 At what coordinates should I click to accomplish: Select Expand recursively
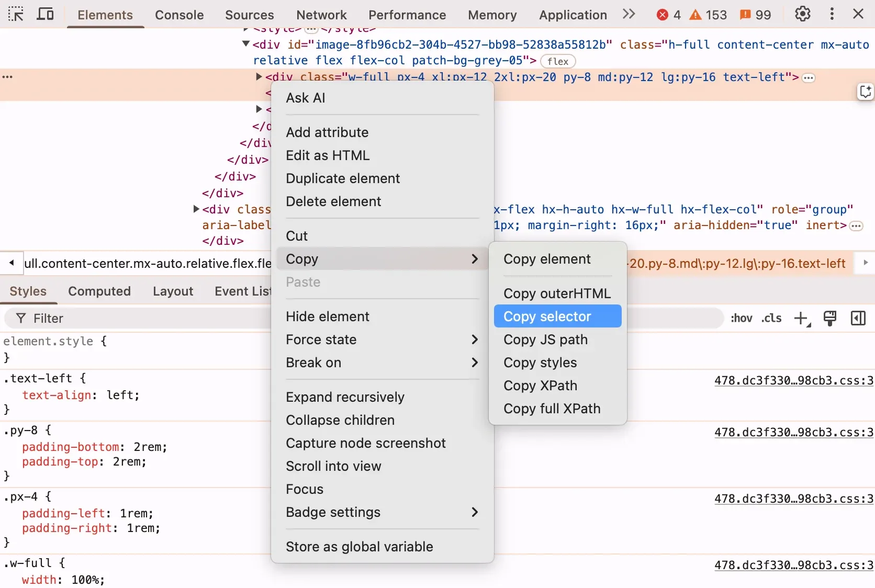pyautogui.click(x=383, y=397)
